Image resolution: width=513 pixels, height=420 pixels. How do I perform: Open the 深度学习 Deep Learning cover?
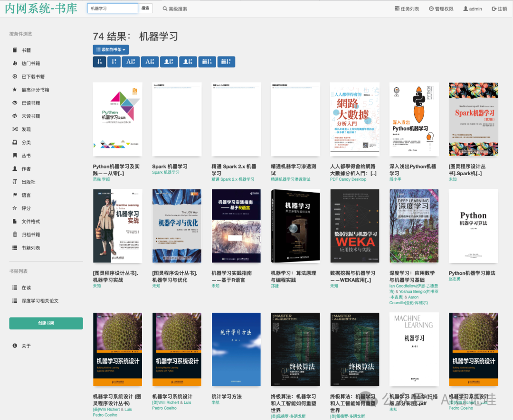[x=414, y=226]
